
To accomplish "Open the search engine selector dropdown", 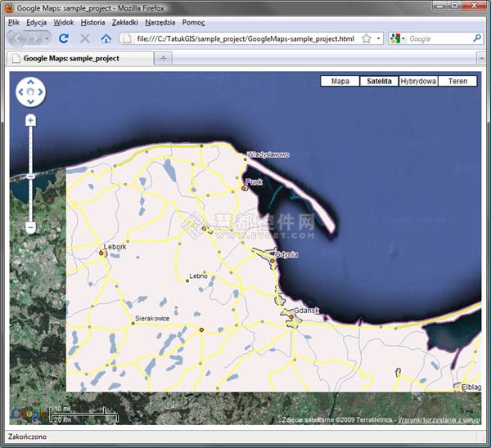I will [x=397, y=38].
